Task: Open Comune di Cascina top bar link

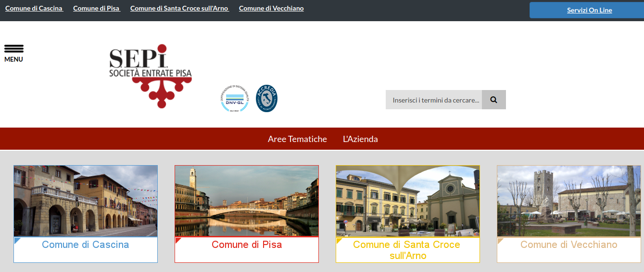Action: click(34, 8)
